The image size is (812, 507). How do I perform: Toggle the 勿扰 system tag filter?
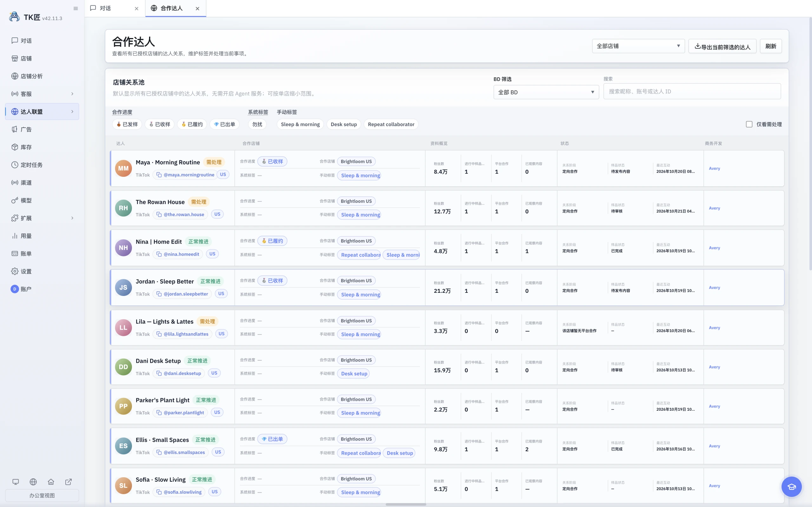tap(257, 124)
